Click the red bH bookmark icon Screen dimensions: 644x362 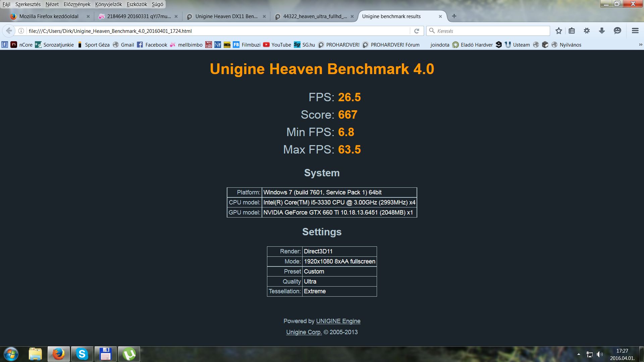tap(209, 45)
